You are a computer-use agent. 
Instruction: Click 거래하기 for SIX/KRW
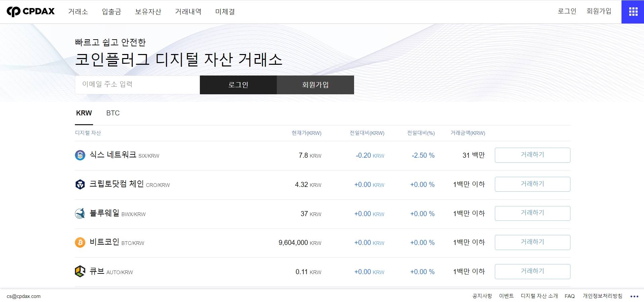click(x=532, y=155)
